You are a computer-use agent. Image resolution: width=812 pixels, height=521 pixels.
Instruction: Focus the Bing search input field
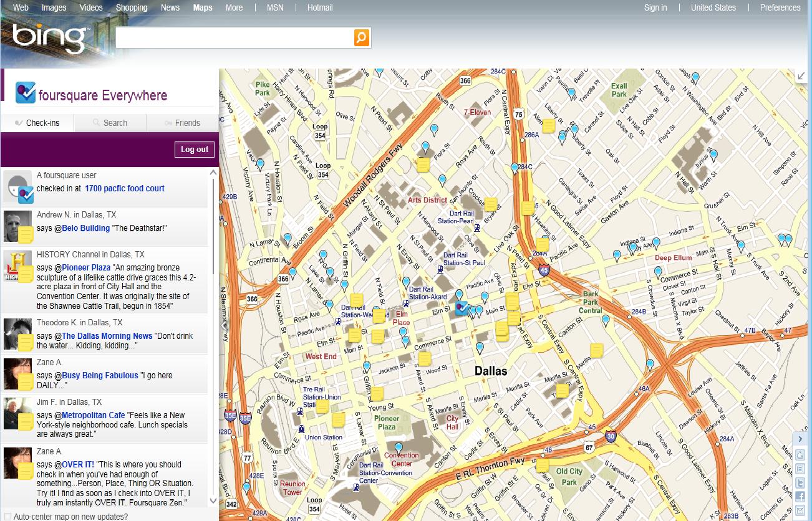click(234, 37)
